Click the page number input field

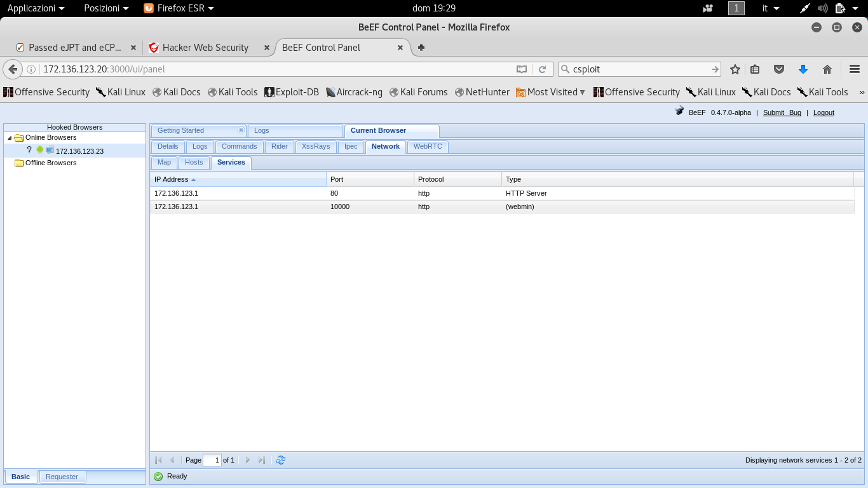point(212,460)
